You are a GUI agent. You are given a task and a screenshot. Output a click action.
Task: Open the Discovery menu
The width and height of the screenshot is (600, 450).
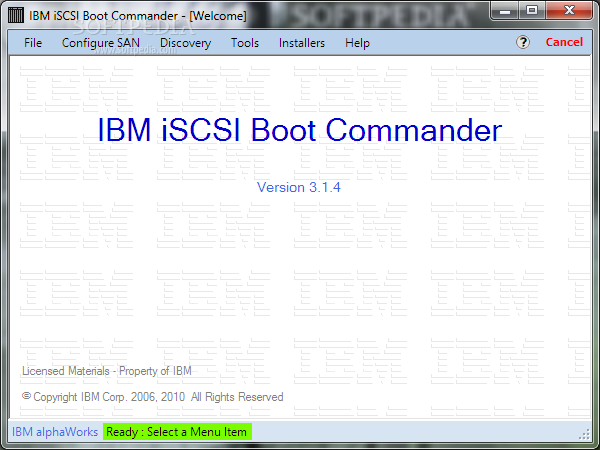point(185,43)
